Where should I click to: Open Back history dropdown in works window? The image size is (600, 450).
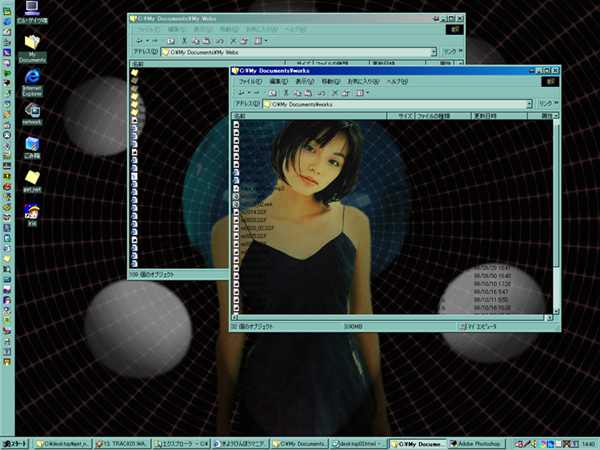(248, 93)
